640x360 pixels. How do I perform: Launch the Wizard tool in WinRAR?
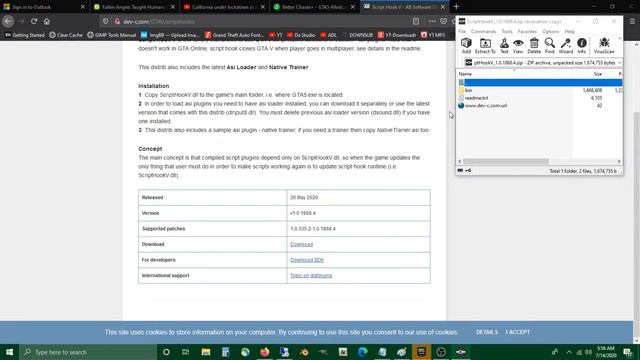566,46
